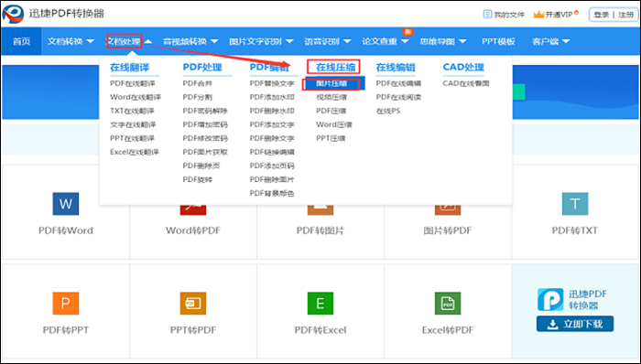Click the 迅捷PDF转换器 logo icon
This screenshot has height=364, width=641.
tap(14, 14)
